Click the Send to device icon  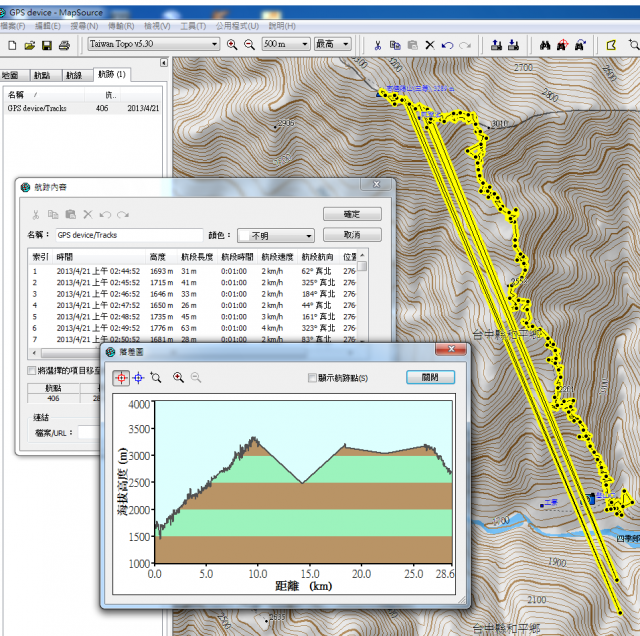coord(496,45)
